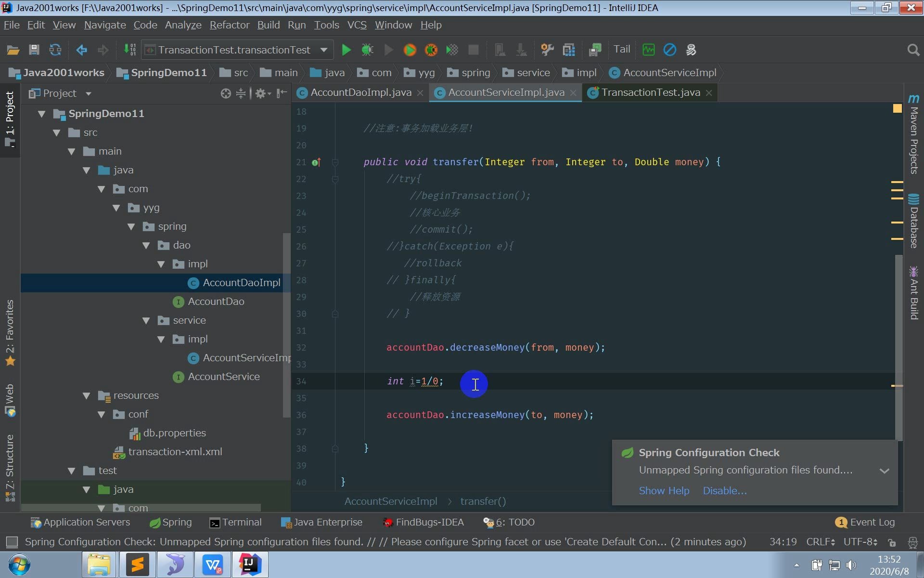This screenshot has width=924, height=578.
Task: Toggle the fold marker at line 21
Action: [335, 162]
